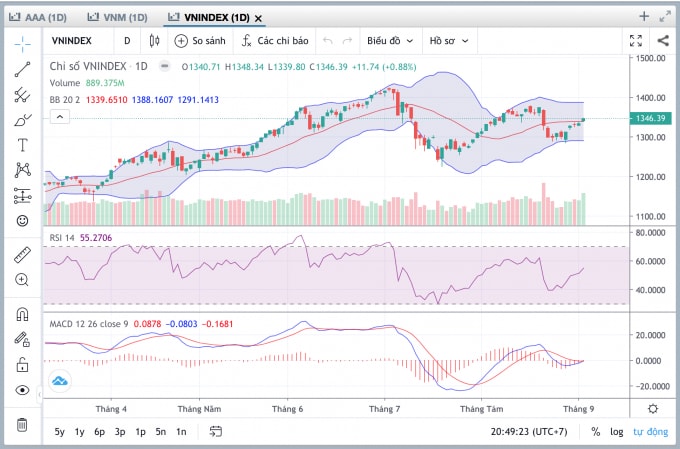Select the pitchfork drawing tool
Screen dimensions: 680x449
point(22,95)
